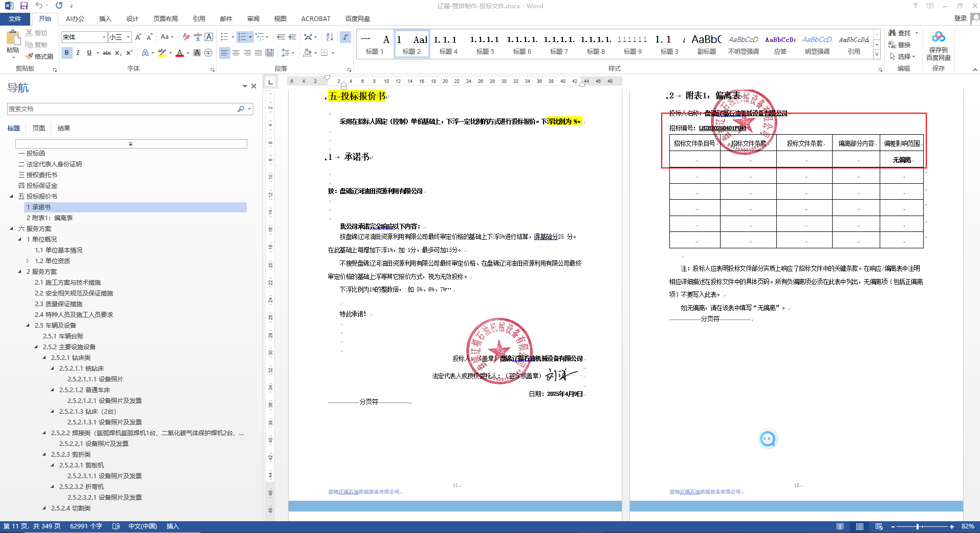Switch to Web Layout view in status bar
The height and width of the screenshot is (533, 980).
879,526
